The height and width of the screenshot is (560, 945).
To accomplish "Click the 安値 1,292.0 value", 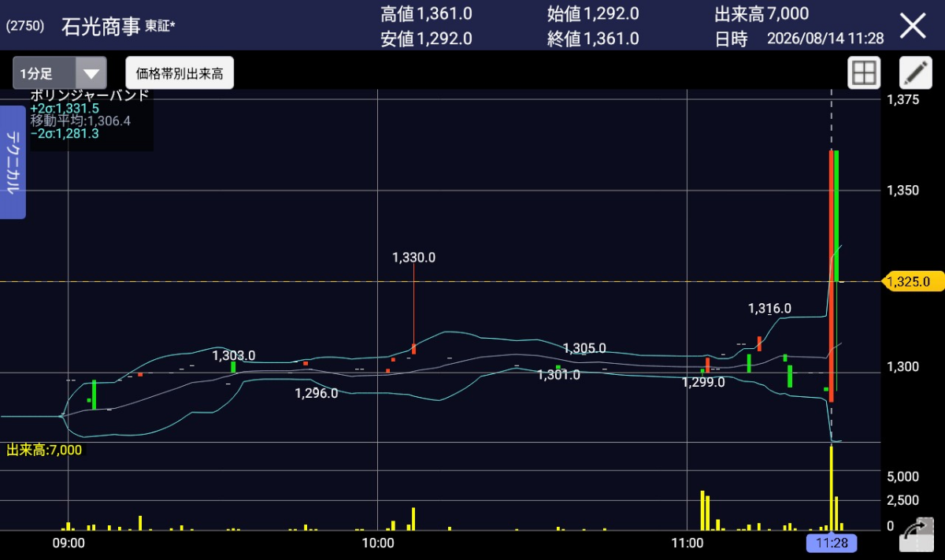I will pyautogui.click(x=426, y=39).
